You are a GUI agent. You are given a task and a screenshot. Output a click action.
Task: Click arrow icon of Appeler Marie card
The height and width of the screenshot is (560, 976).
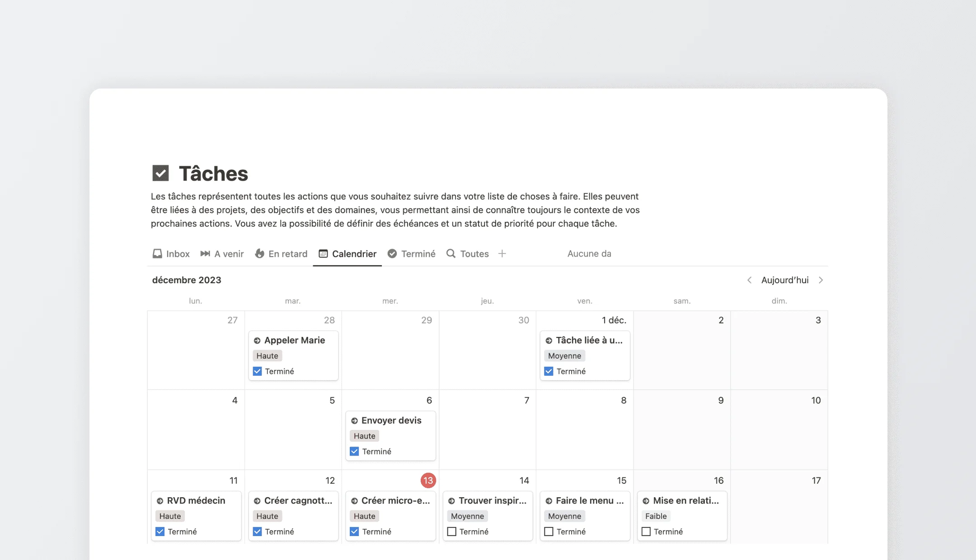click(257, 341)
